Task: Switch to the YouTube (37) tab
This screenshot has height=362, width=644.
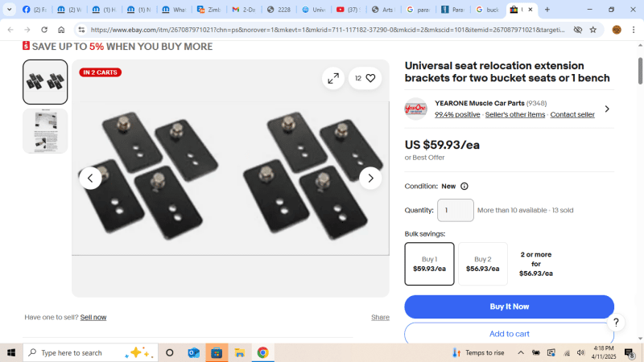Action: [348, 10]
